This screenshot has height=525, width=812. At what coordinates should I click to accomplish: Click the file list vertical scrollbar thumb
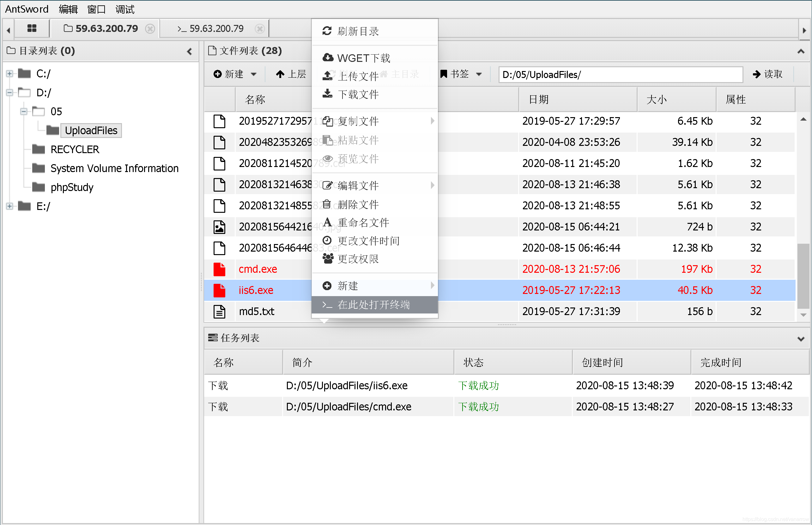[803, 276]
